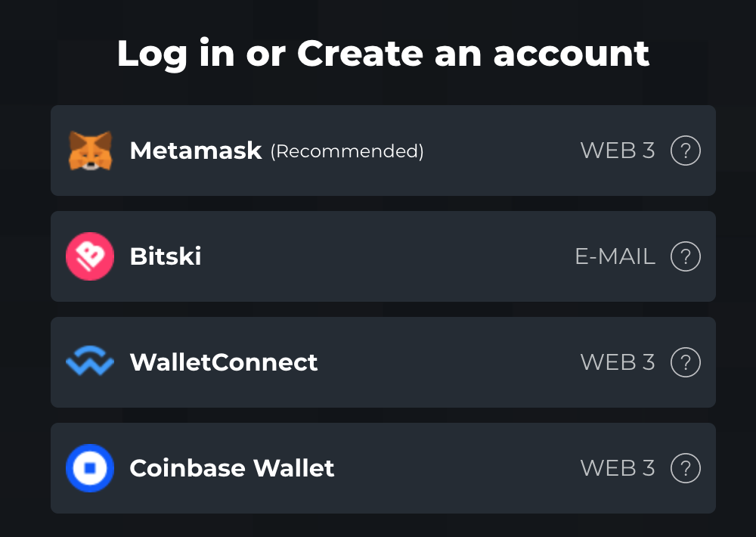Click the Log in or Create an account heading
This screenshot has width=756, height=537.
click(383, 53)
